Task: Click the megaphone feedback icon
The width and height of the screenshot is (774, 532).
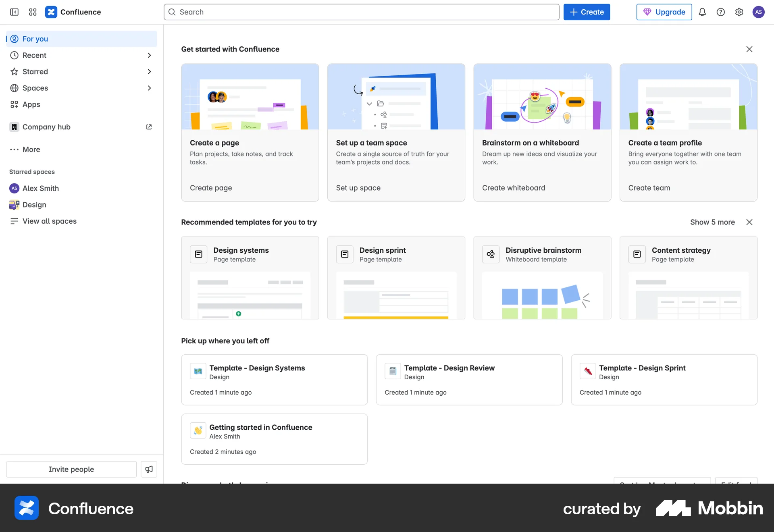Action: (x=149, y=469)
